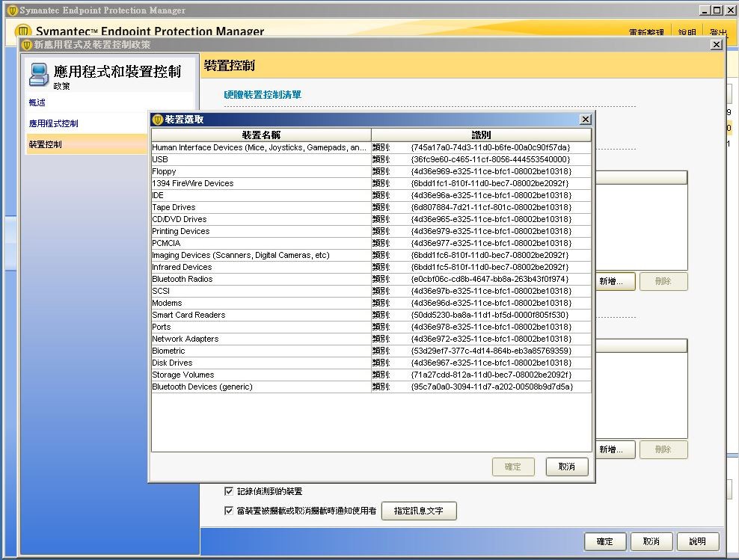This screenshot has width=739, height=560.
Task: Click 登出 link in the main window header
Action: click(718, 32)
